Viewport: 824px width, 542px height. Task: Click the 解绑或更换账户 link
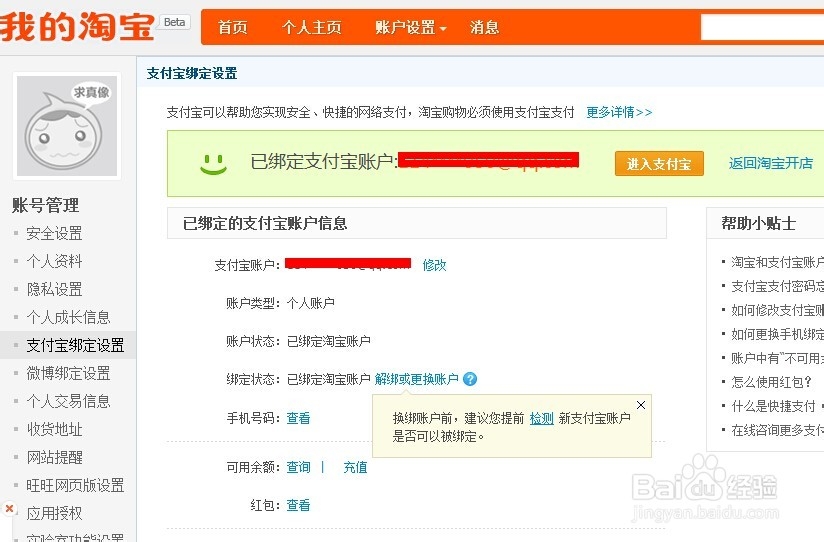[x=416, y=379]
